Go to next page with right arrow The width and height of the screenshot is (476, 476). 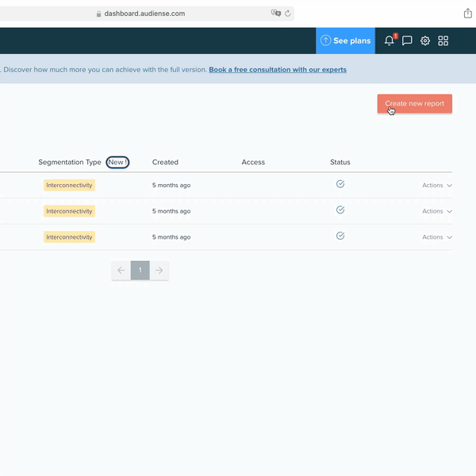point(159,271)
